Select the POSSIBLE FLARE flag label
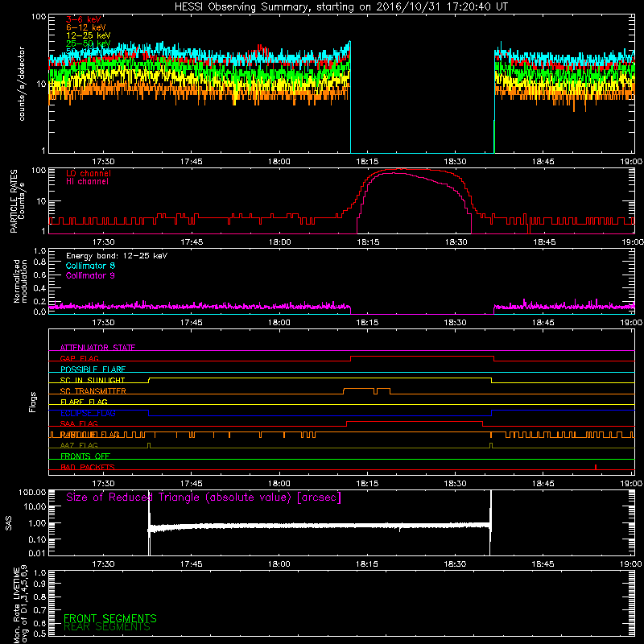 click(93, 369)
